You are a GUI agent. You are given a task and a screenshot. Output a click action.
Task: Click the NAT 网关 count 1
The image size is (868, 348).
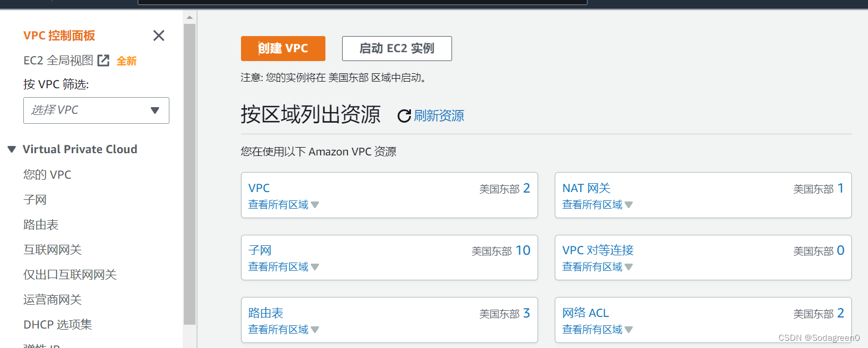[841, 188]
